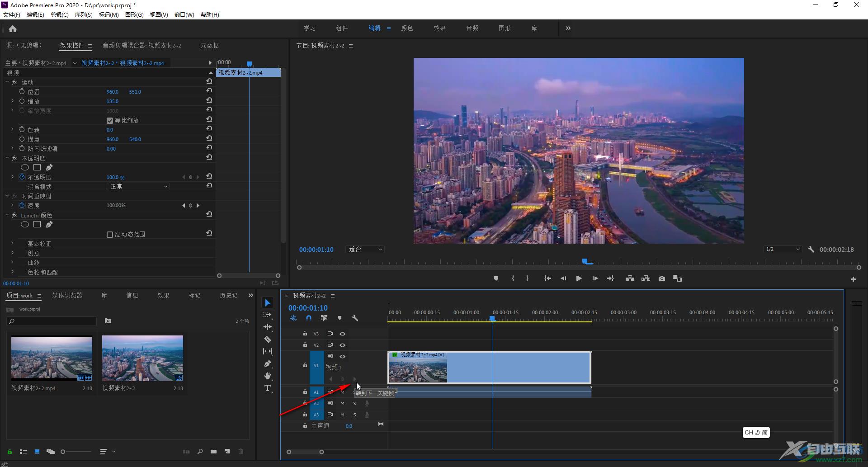Toggle Uniform Scale checkbox (等比缩放)
The image size is (868, 467).
109,121
